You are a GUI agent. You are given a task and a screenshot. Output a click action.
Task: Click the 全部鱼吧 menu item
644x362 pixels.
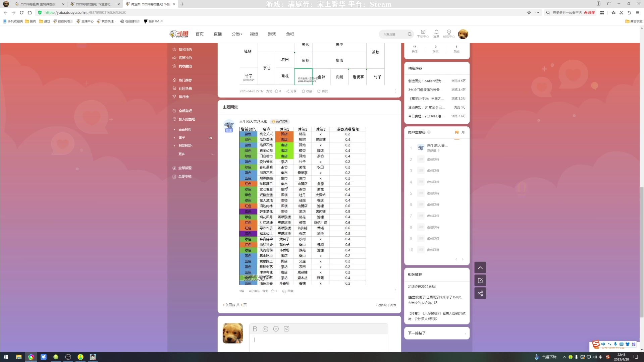point(185,111)
